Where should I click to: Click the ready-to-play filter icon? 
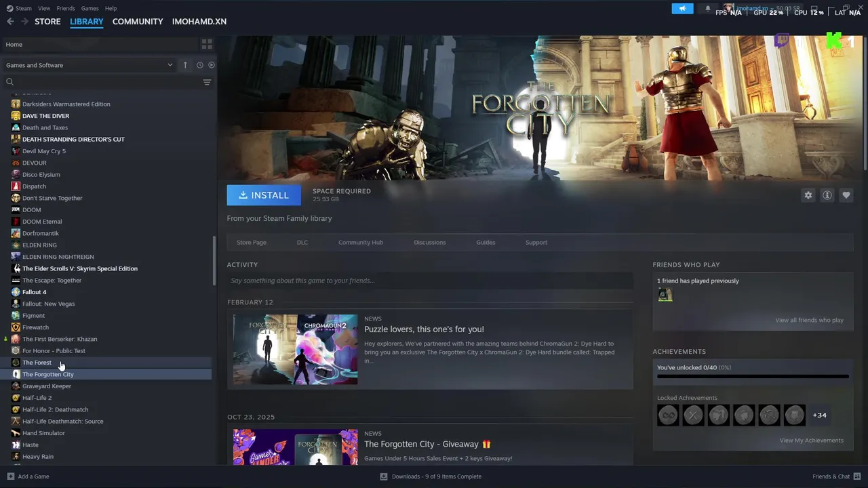click(212, 65)
